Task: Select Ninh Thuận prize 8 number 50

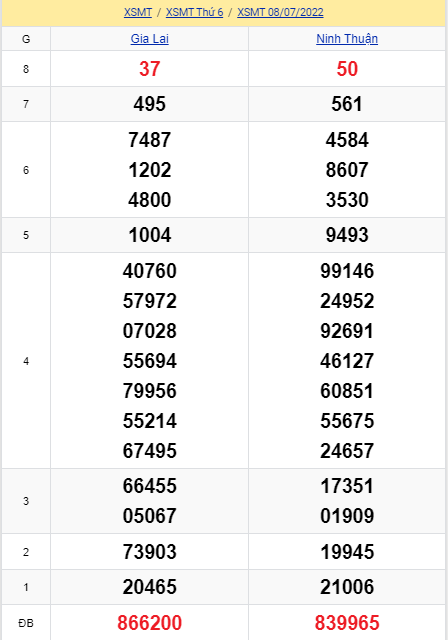Action: (x=347, y=69)
